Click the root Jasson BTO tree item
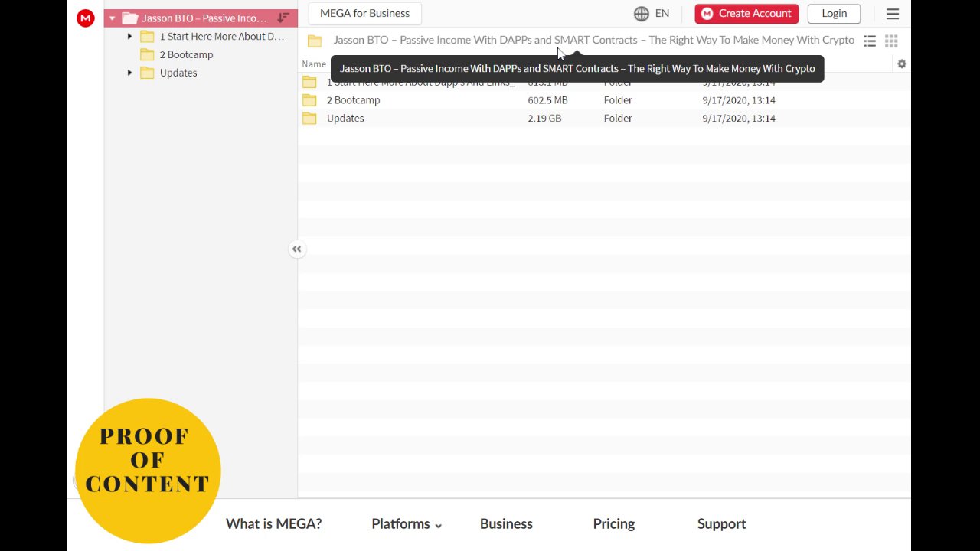 pos(201,18)
